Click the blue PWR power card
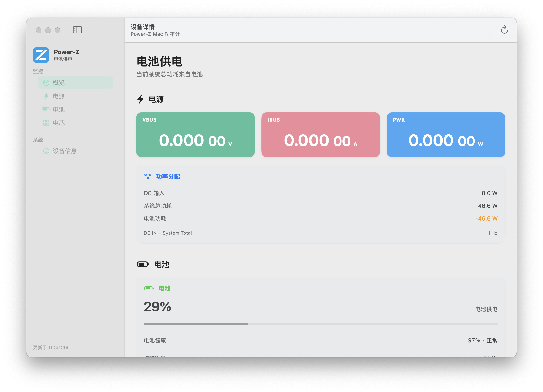The image size is (543, 392). pyautogui.click(x=446, y=135)
